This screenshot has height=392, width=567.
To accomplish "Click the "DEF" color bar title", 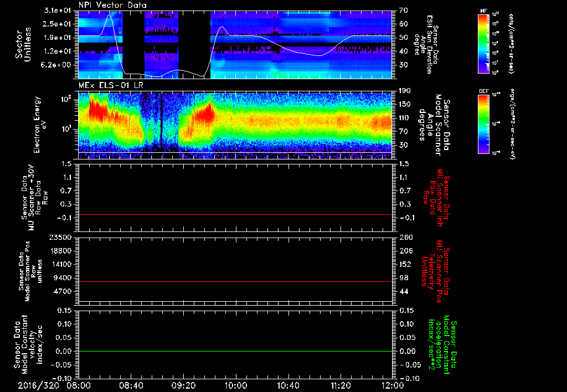I will [x=484, y=91].
